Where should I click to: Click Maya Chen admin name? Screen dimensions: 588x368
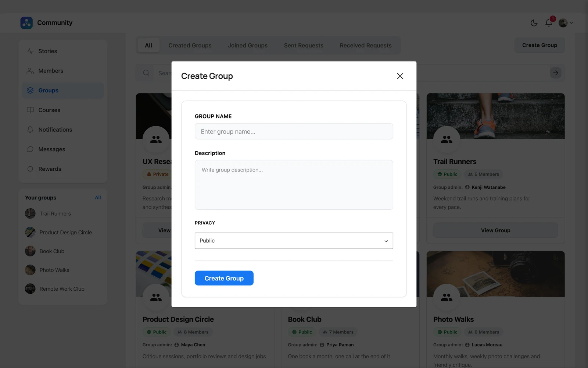[x=193, y=345]
